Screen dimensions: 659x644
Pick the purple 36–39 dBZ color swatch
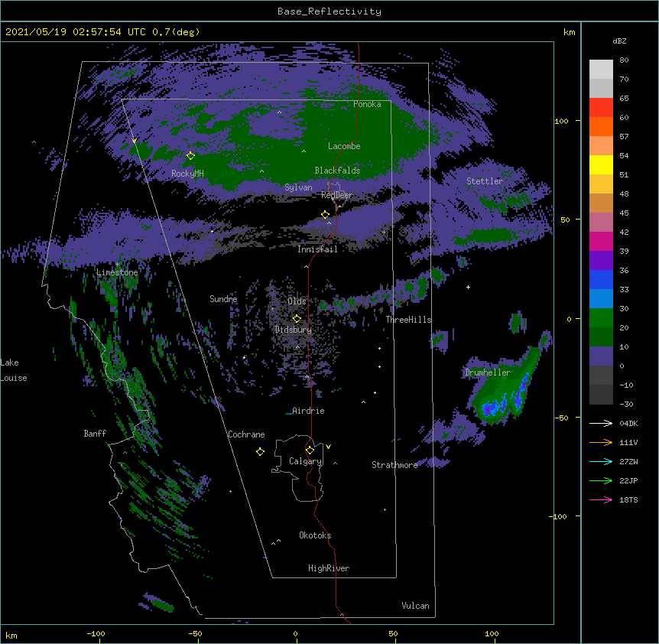click(x=601, y=261)
